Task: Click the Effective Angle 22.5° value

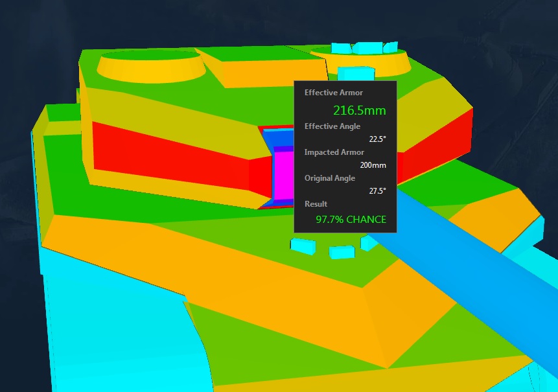Action: pos(378,139)
